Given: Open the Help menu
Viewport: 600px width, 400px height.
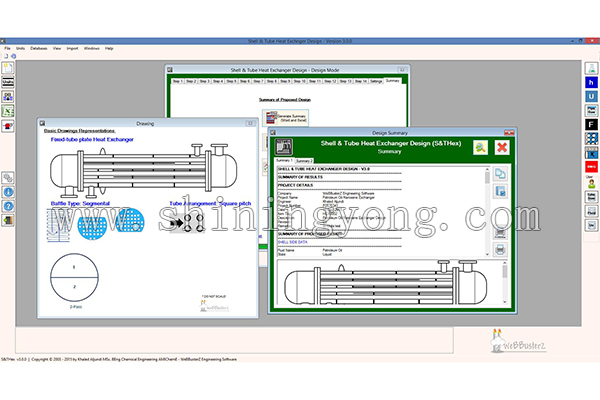Looking at the screenshot, I should click(109, 48).
